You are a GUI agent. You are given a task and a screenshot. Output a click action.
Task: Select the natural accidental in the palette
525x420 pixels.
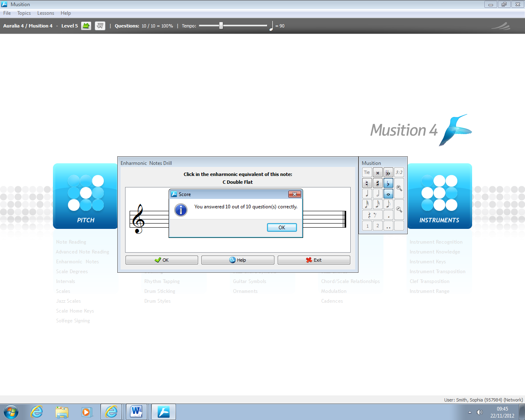point(367,183)
